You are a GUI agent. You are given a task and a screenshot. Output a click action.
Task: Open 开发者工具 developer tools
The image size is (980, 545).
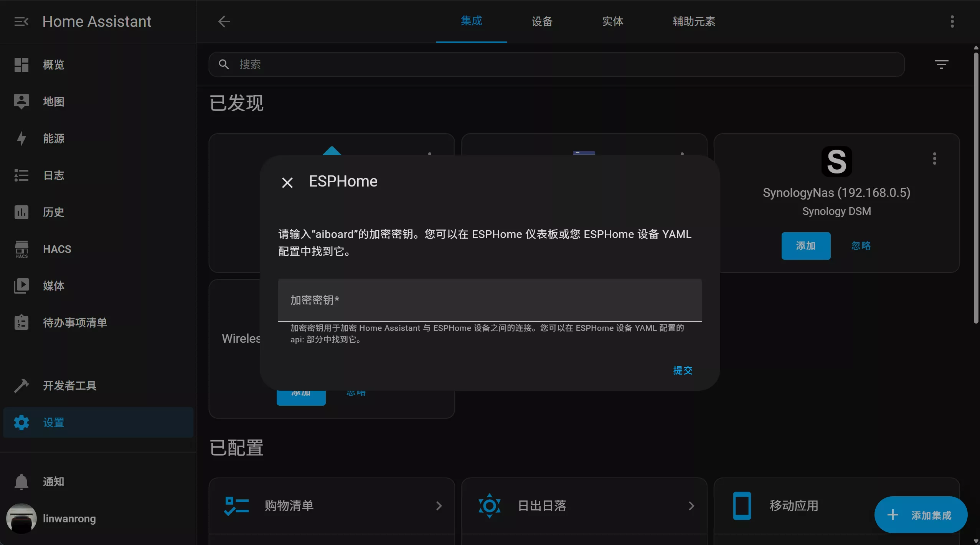click(x=98, y=386)
